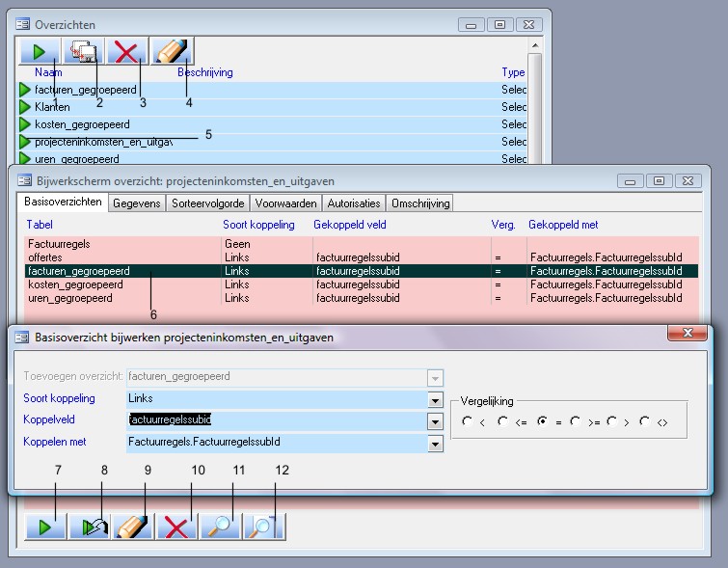This screenshot has width=728, height=568.
Task: Click the Soort koppeling column header
Action: (258, 225)
